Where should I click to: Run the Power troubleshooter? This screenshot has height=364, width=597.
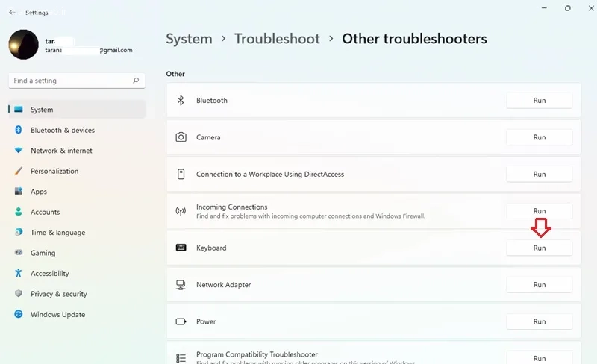point(539,321)
